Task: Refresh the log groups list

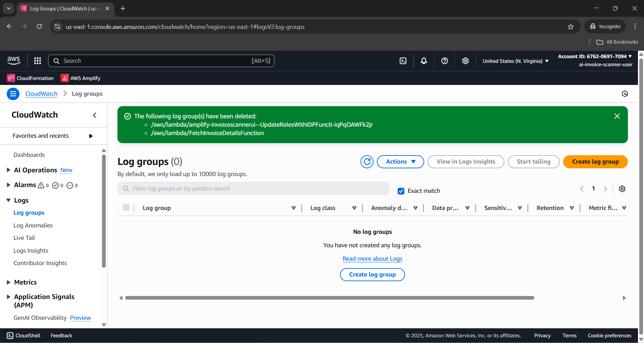Action: tap(367, 162)
